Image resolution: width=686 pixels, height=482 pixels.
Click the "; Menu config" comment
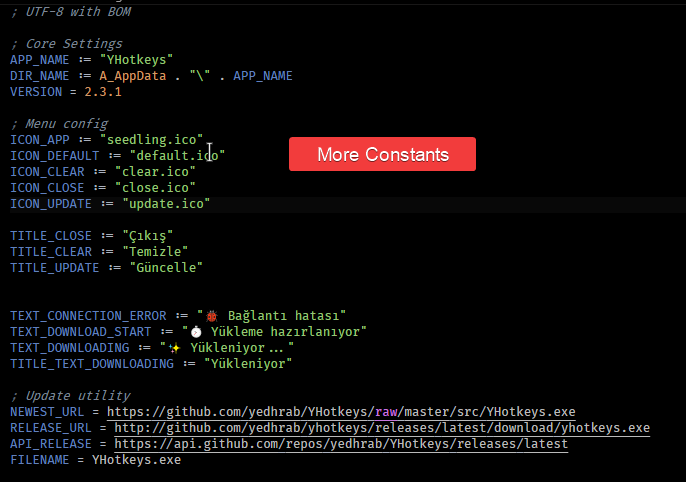(x=59, y=124)
